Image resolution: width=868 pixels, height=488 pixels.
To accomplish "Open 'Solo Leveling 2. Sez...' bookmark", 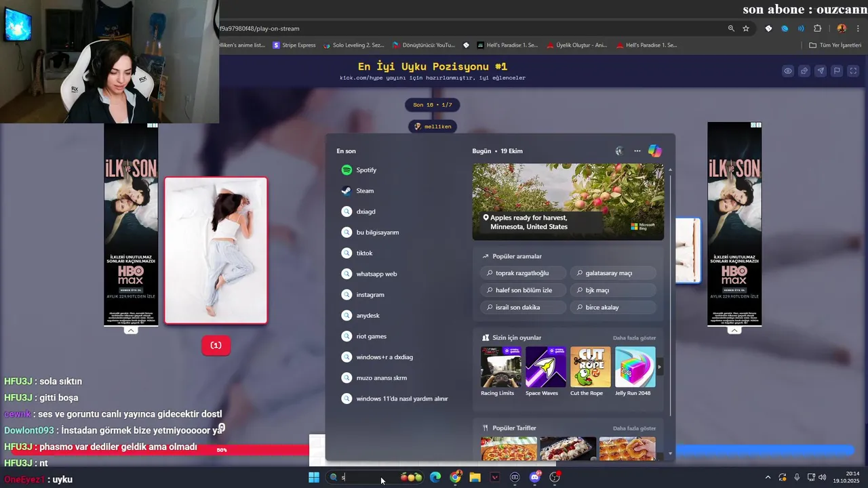I will pos(353,45).
